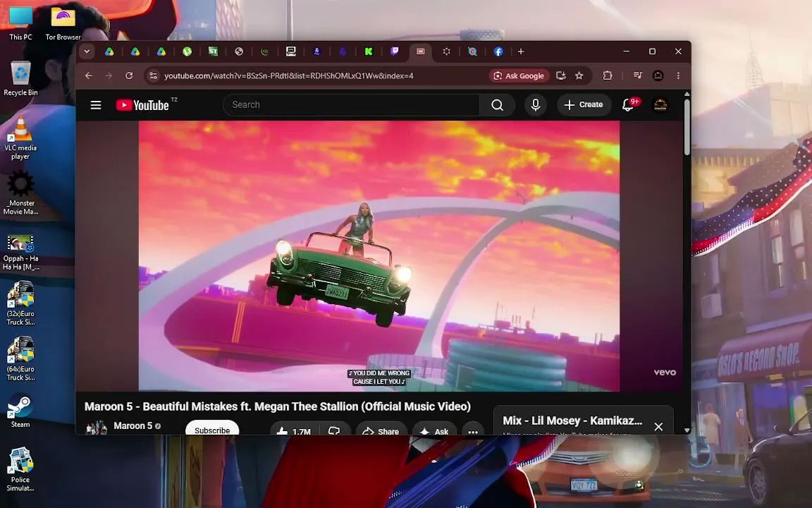The image size is (812, 508).
Task: Click the magnifier search button
Action: pos(497,104)
